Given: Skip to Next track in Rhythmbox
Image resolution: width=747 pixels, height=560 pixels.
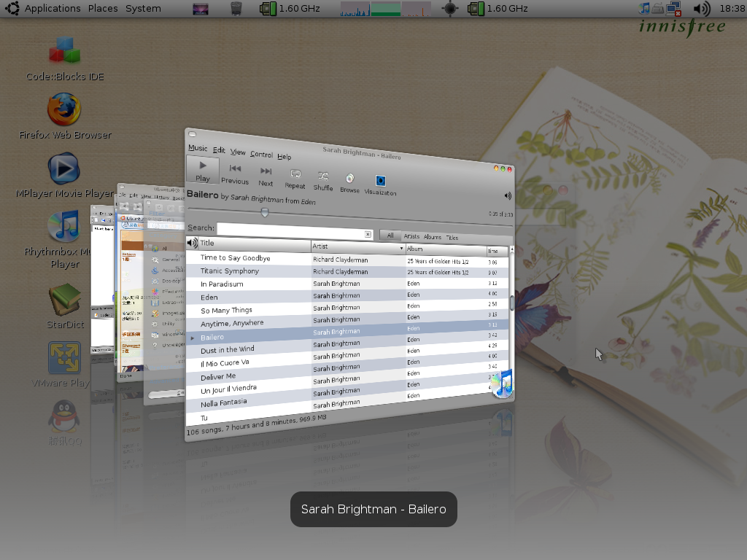Looking at the screenshot, I should [x=266, y=176].
